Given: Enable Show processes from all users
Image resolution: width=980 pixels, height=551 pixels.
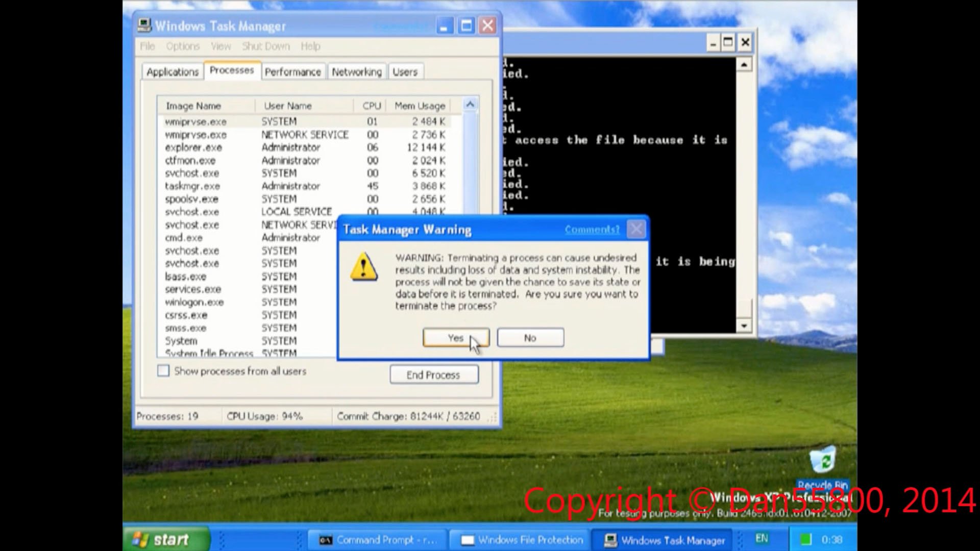Looking at the screenshot, I should (163, 371).
